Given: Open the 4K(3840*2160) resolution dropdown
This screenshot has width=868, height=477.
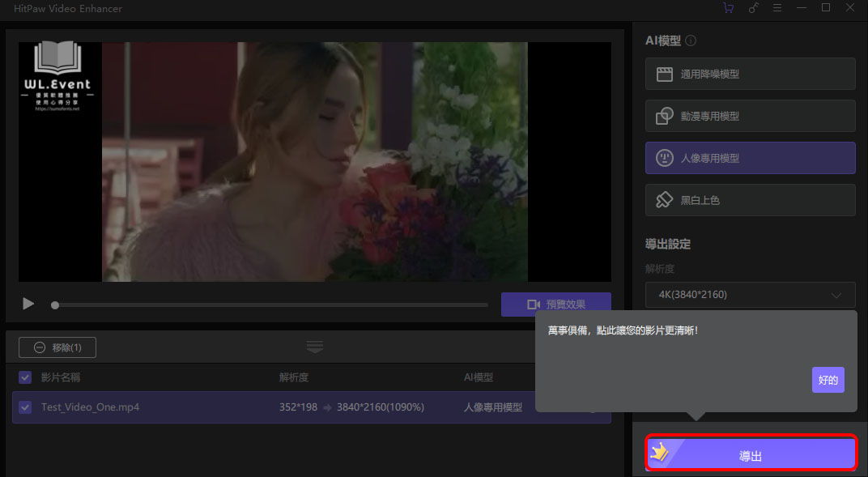Looking at the screenshot, I should coord(750,295).
